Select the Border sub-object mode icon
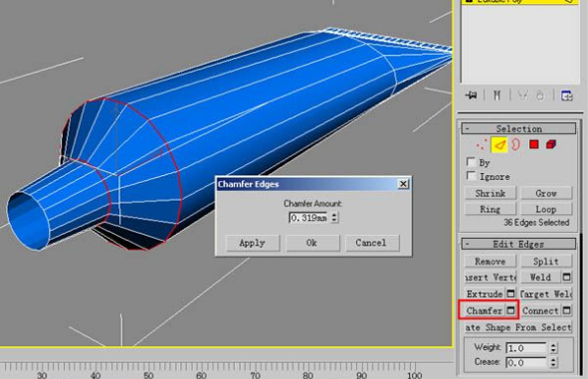This screenshot has height=379, width=588. click(516, 144)
